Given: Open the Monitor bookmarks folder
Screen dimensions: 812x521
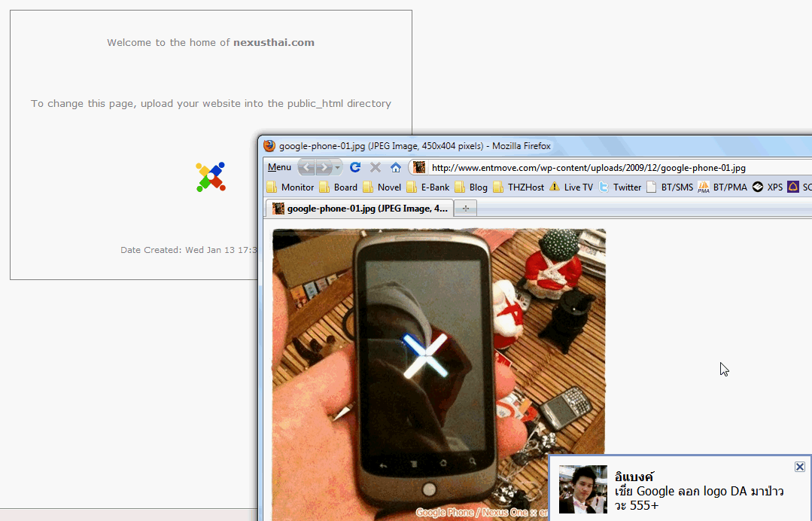Looking at the screenshot, I should click(x=290, y=187).
